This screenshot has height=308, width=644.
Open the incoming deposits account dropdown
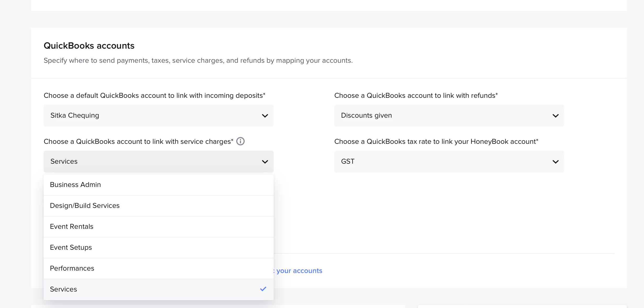click(x=159, y=116)
